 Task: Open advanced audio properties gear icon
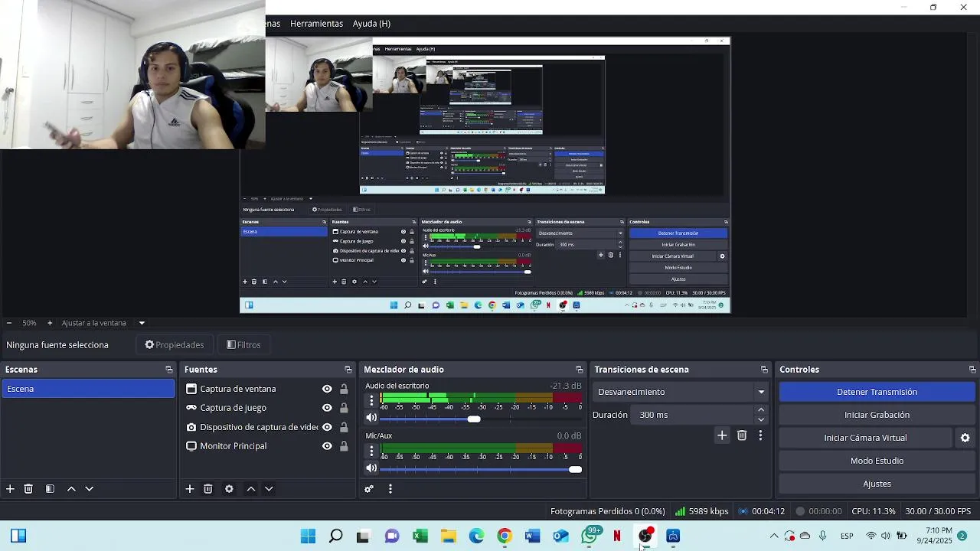click(x=369, y=489)
